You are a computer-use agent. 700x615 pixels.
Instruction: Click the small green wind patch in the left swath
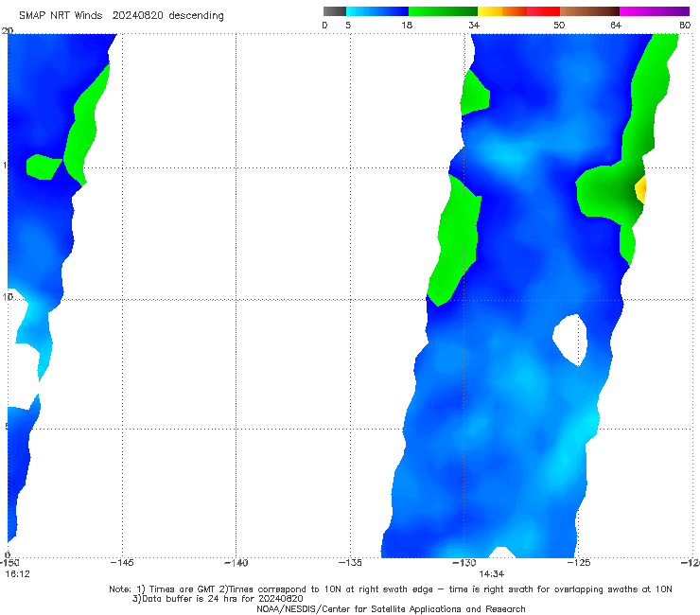click(x=44, y=167)
